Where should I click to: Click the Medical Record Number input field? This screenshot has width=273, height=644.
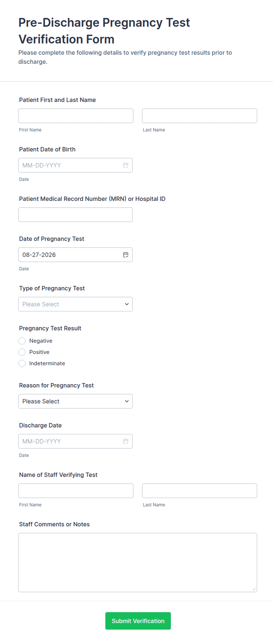[x=75, y=215]
